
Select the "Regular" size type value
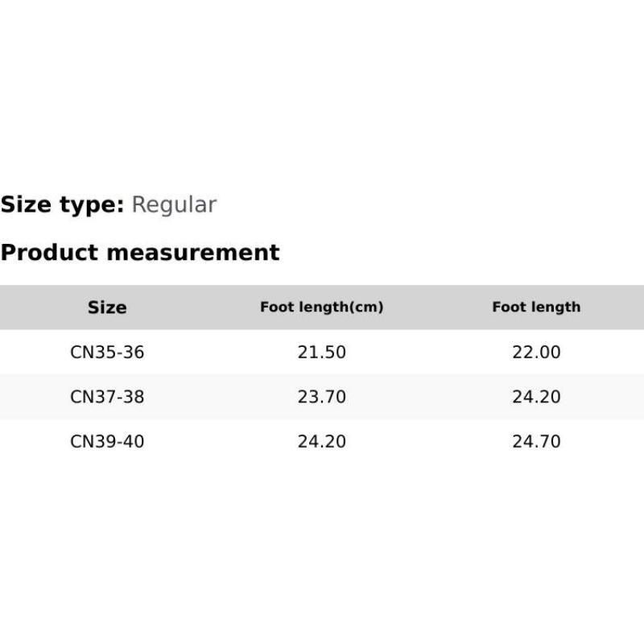click(x=174, y=205)
